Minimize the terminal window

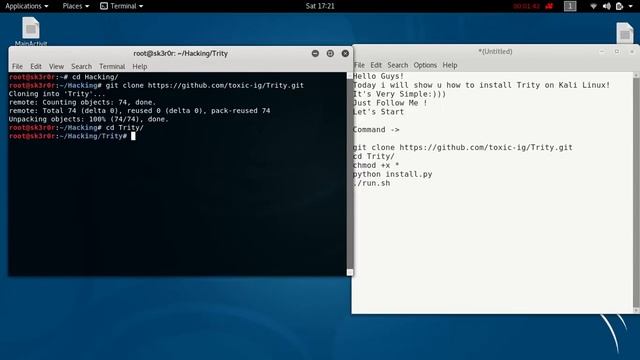click(315, 53)
